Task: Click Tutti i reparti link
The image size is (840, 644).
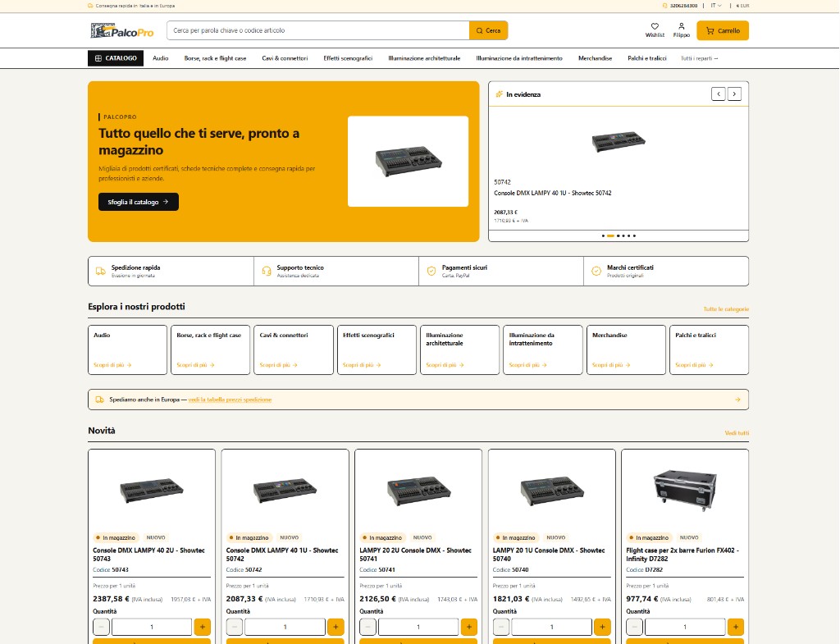Action: coord(699,58)
